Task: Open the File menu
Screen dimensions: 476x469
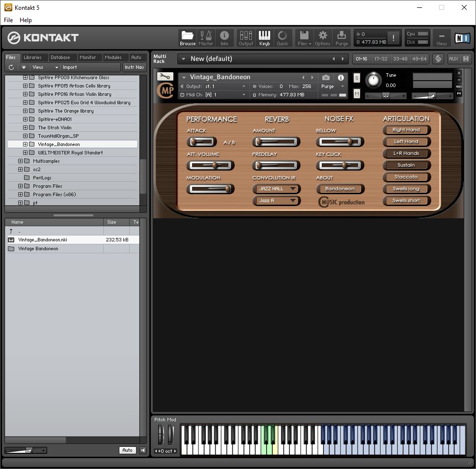Action: (8, 20)
